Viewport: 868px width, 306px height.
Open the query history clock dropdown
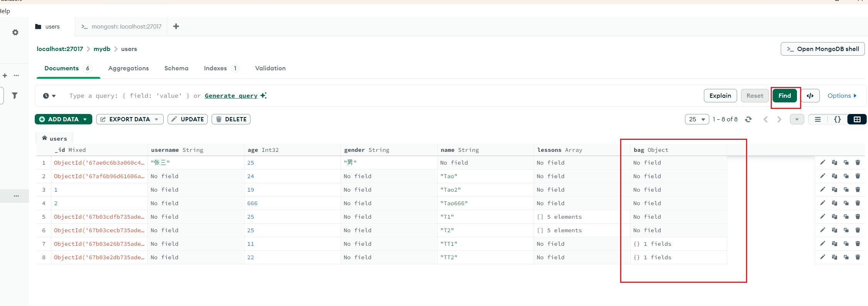[x=49, y=96]
